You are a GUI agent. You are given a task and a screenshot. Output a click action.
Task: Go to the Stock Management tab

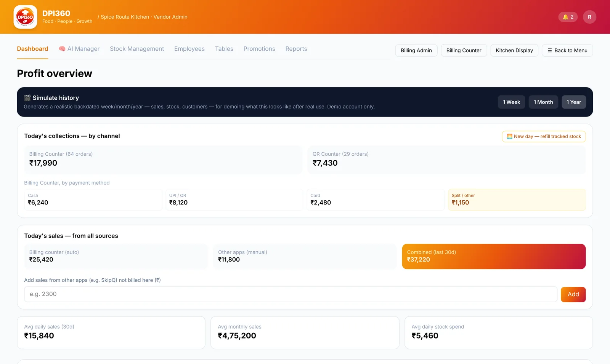137,49
